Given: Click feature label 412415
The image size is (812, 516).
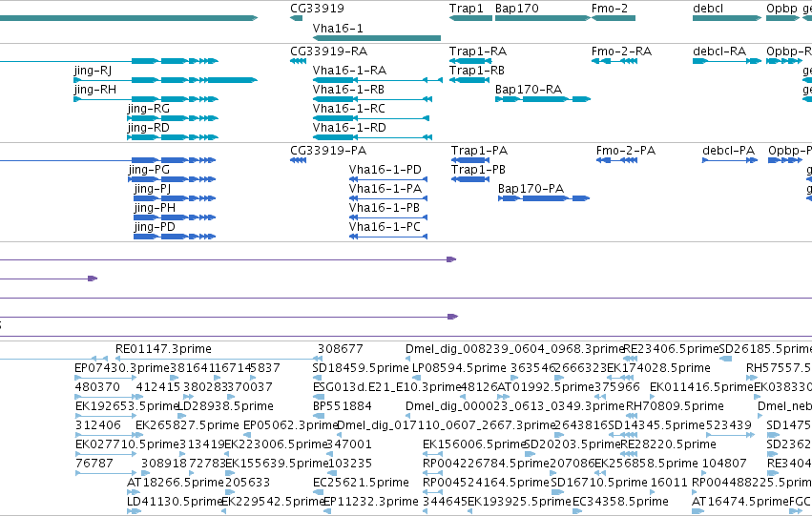Looking at the screenshot, I should [x=158, y=387].
